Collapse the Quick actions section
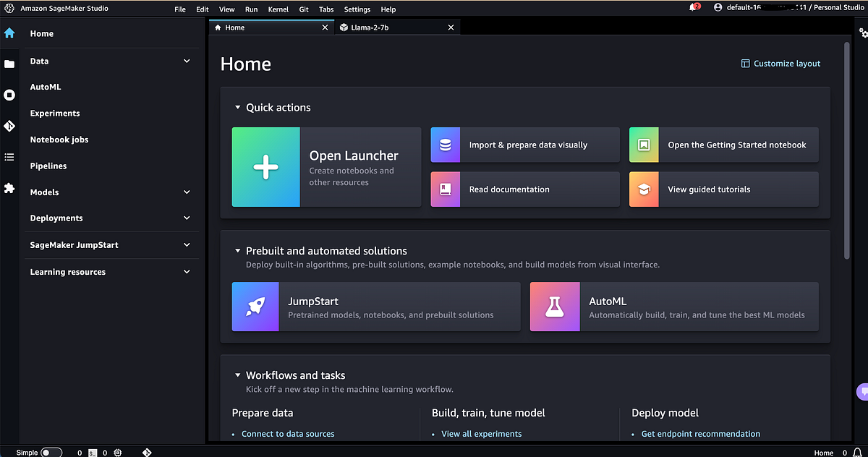The width and height of the screenshot is (868, 457). (x=238, y=107)
